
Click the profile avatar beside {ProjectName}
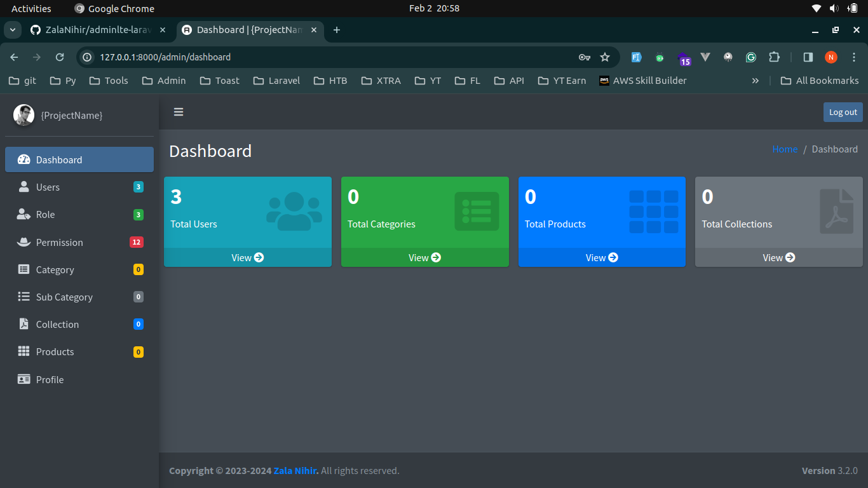[x=24, y=115]
